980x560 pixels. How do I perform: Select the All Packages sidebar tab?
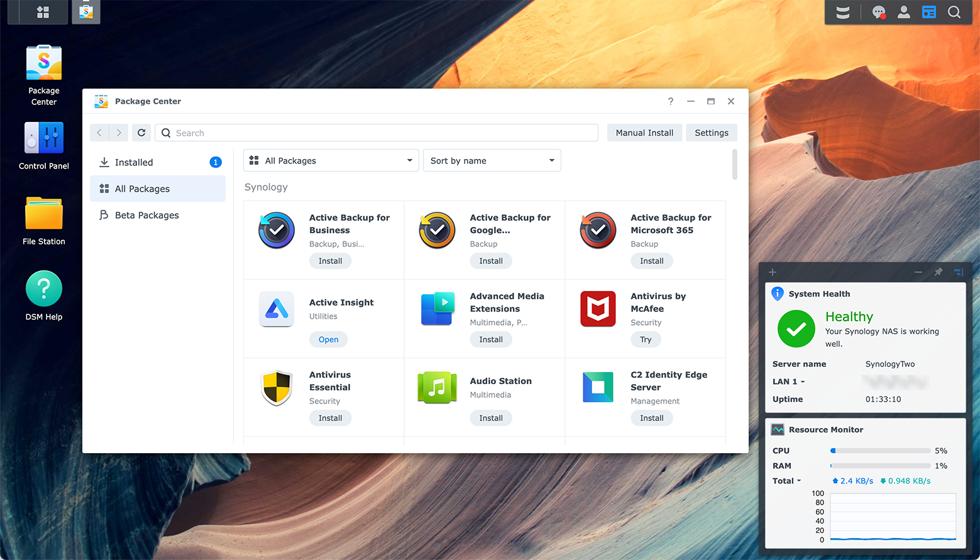pyautogui.click(x=158, y=189)
